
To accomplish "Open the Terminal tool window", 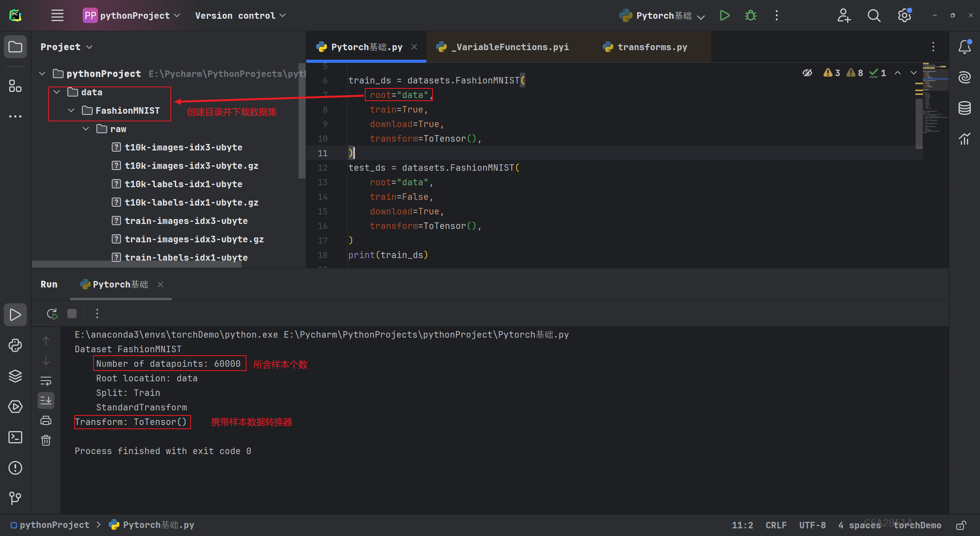I will [x=15, y=437].
